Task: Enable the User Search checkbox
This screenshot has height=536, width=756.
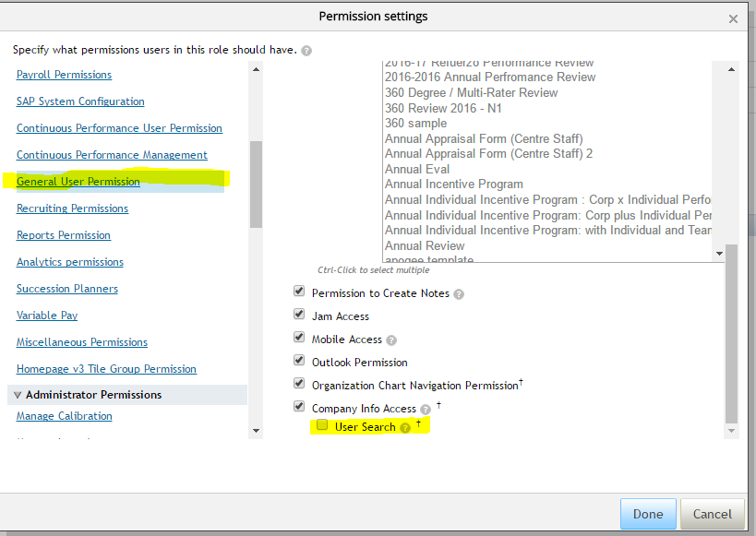Action: (322, 424)
